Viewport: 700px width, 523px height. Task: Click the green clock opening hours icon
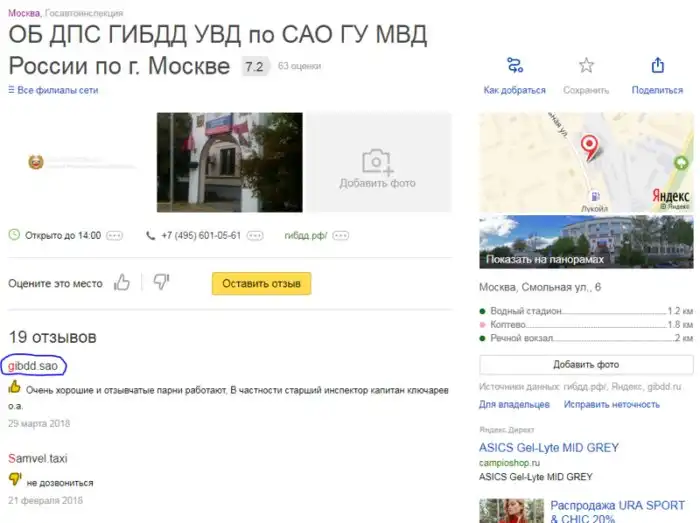click(14, 234)
